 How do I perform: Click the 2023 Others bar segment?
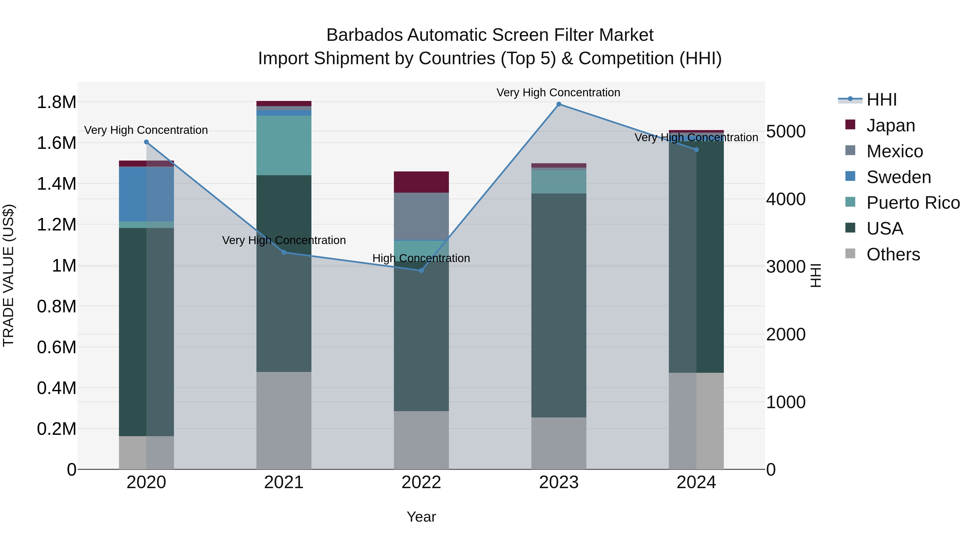[x=559, y=444]
